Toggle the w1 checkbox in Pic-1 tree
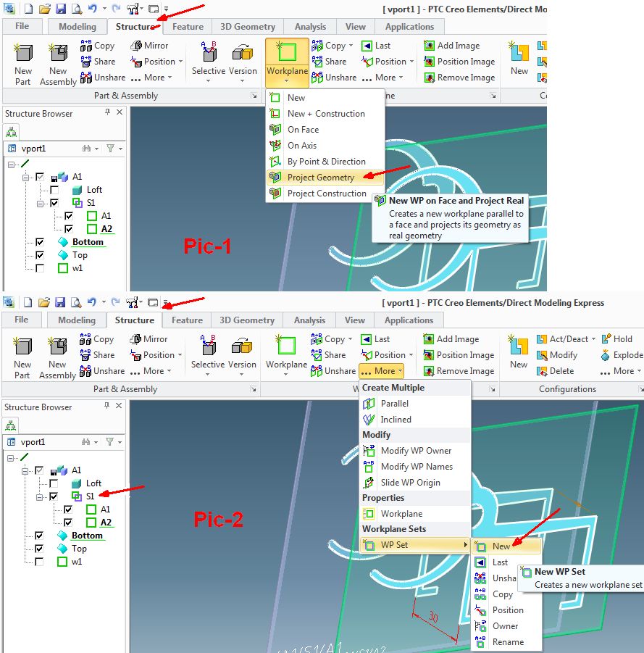This screenshot has height=653, width=644. point(40,268)
